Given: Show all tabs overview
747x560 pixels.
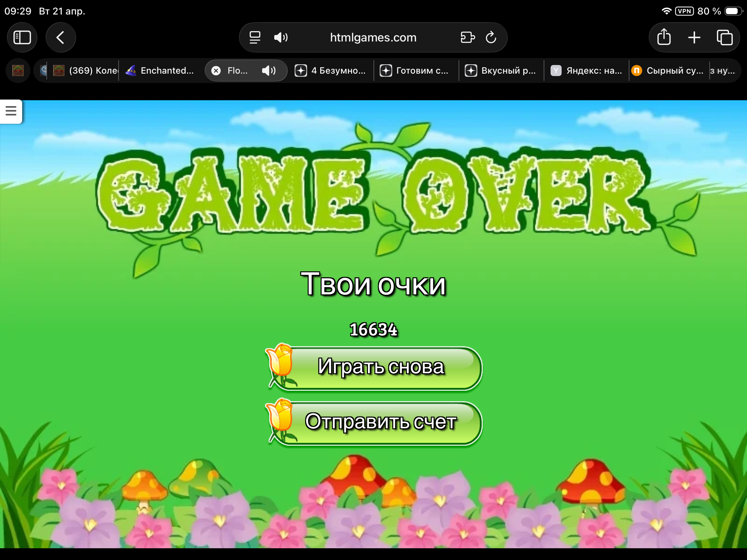Looking at the screenshot, I should [725, 37].
